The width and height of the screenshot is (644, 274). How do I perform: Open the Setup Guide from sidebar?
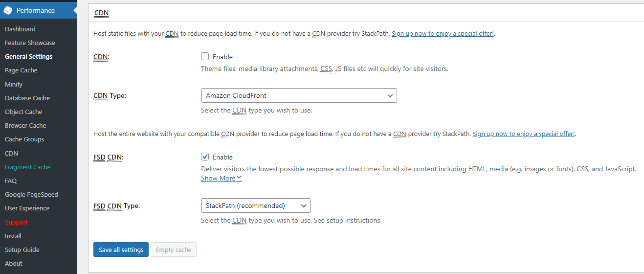[x=22, y=250]
